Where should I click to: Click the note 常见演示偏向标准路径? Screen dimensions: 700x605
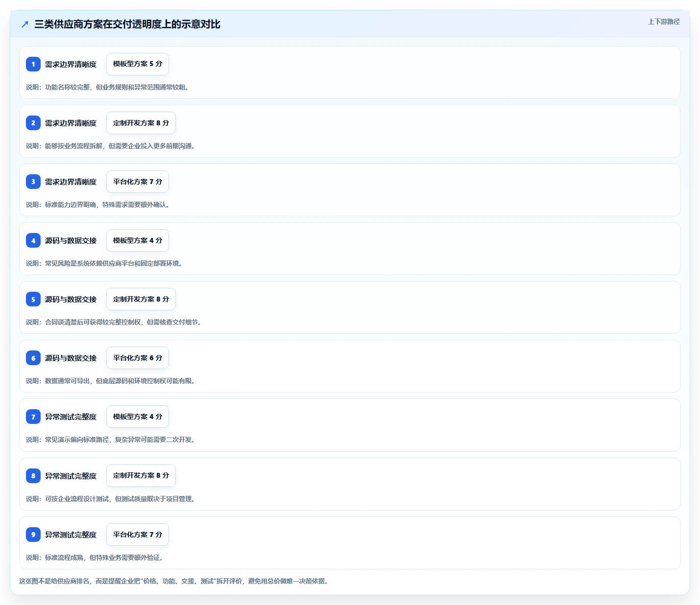tap(77, 440)
